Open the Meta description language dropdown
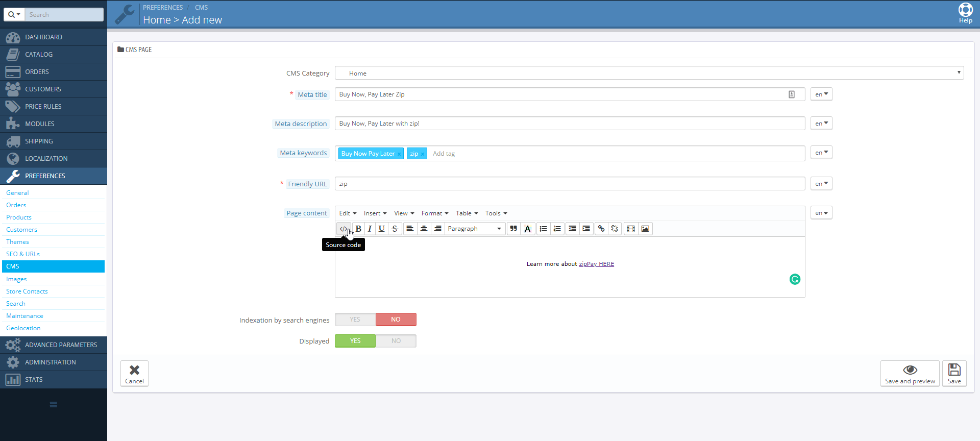 click(821, 124)
